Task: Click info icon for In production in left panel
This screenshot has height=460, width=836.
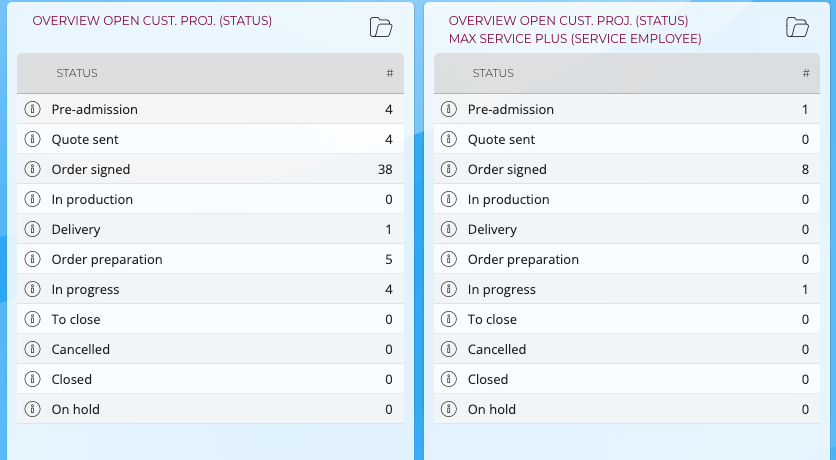Action: (x=33, y=199)
